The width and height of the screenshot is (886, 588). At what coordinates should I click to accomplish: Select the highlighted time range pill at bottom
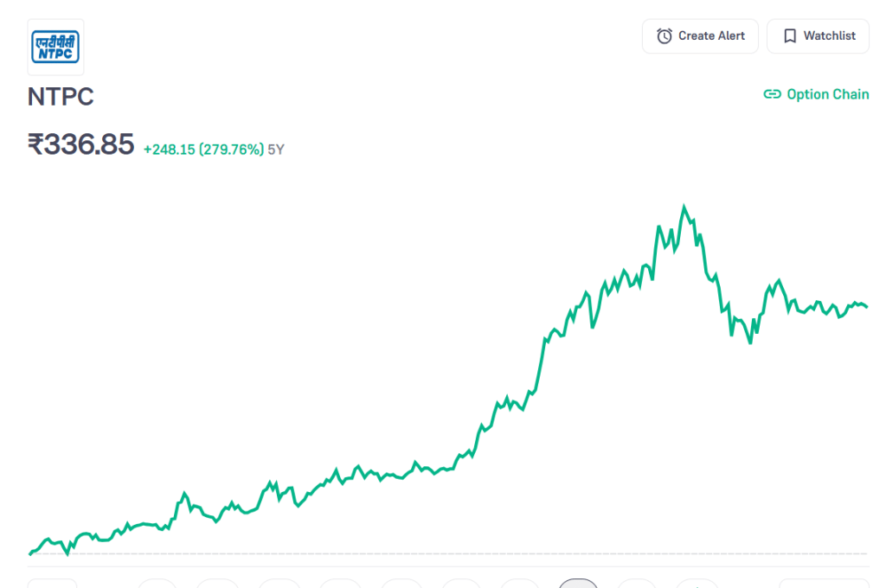pyautogui.click(x=578, y=584)
